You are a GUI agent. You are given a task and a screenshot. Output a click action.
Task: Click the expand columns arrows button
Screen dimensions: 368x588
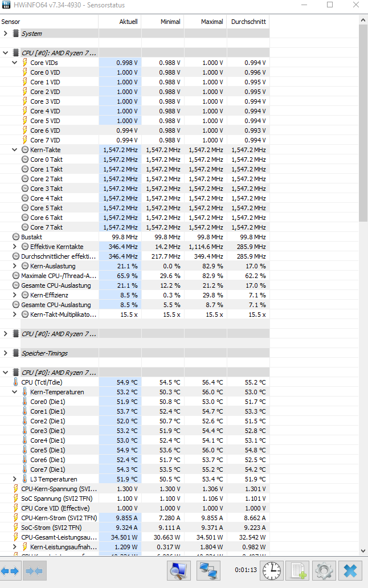10,571
